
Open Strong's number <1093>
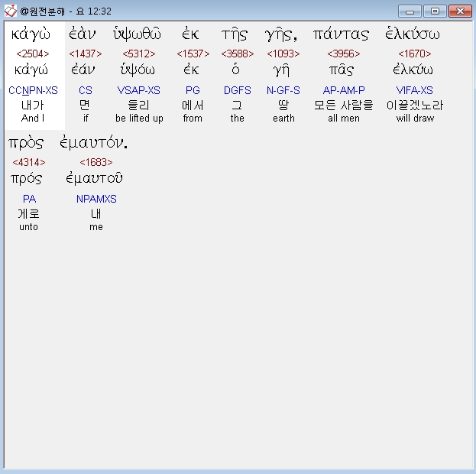pos(283,54)
